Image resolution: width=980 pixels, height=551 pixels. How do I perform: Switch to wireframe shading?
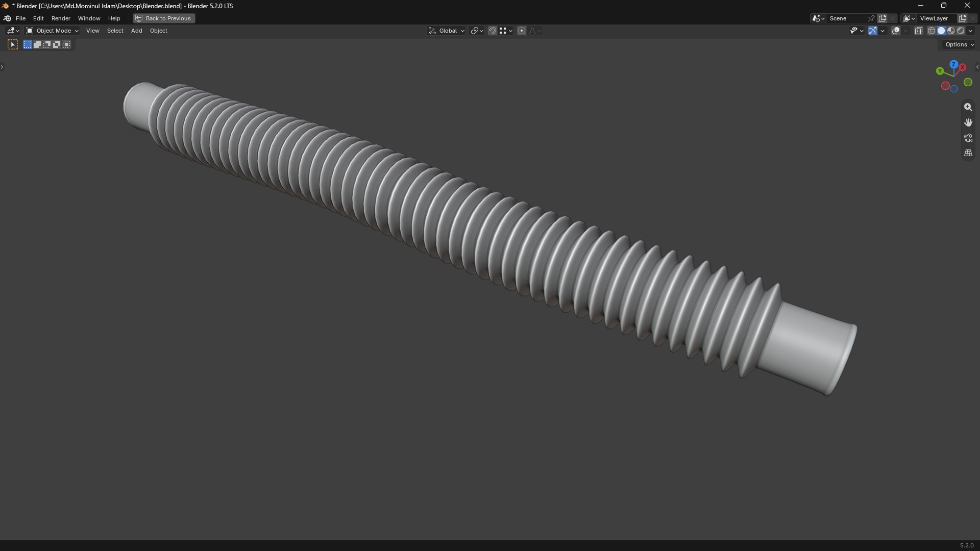pos(932,31)
